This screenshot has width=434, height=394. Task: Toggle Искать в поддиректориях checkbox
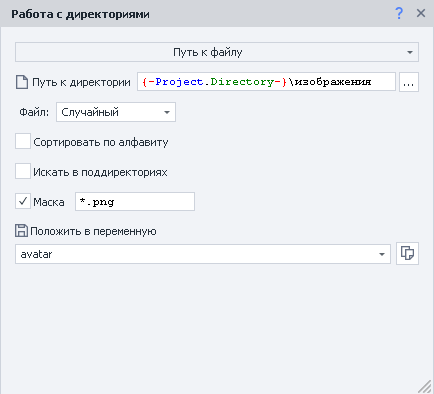[23, 171]
